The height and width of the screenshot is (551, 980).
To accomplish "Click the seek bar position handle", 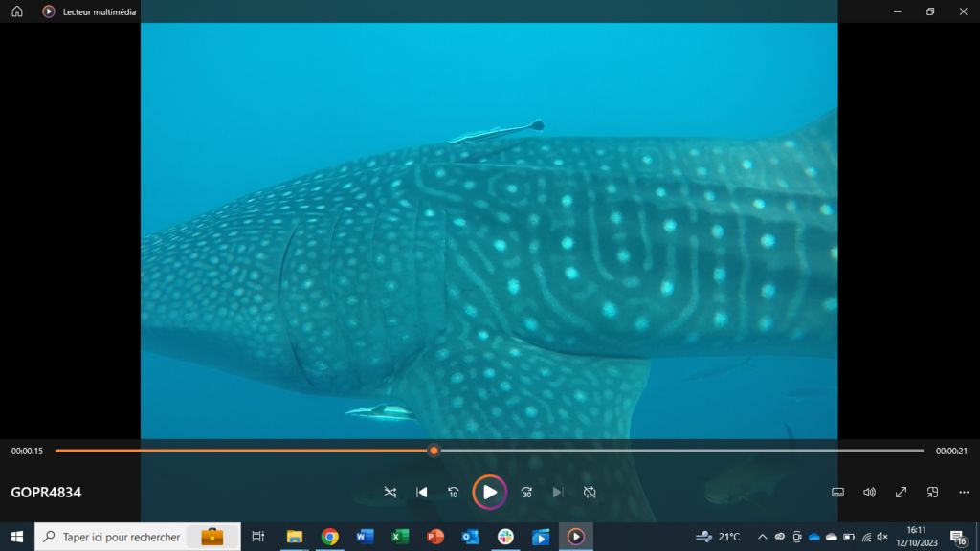I will (434, 451).
